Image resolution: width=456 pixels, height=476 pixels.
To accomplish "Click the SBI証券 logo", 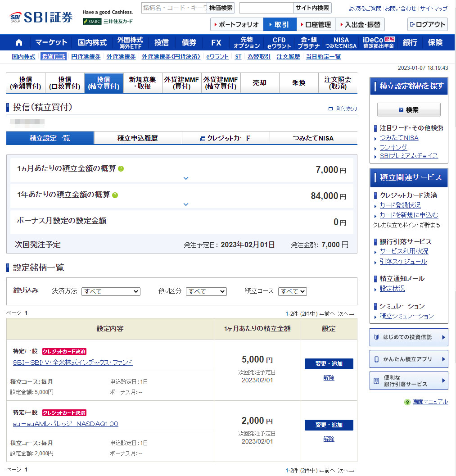I will (41, 18).
